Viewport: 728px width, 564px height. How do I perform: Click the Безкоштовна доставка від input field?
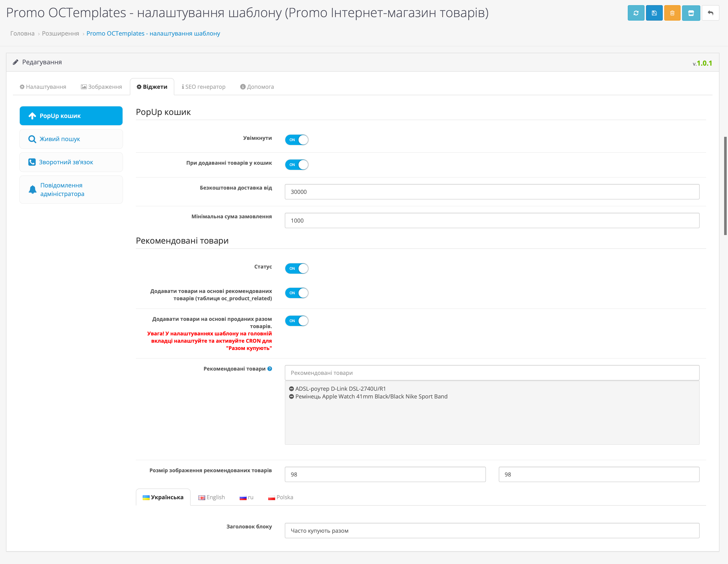492,192
